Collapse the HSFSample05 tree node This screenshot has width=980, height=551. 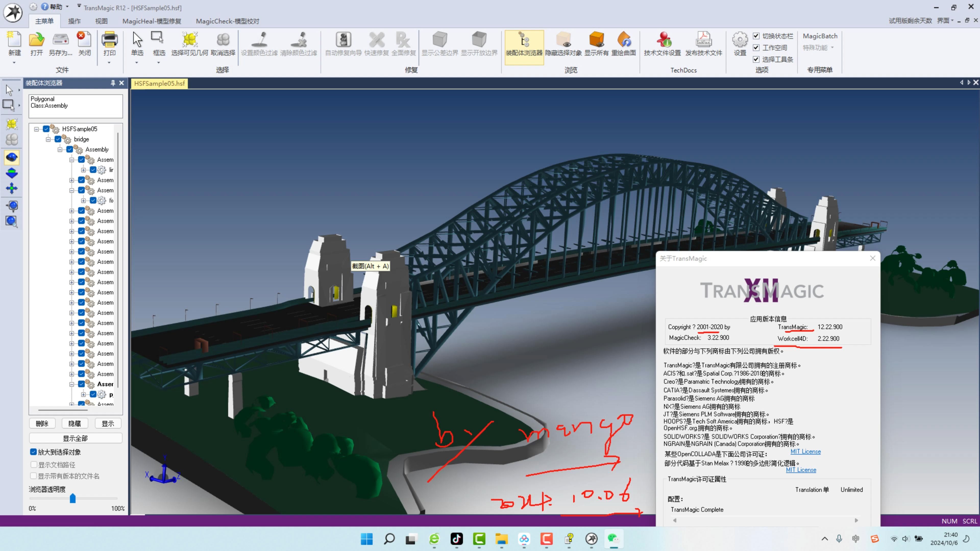tap(36, 129)
